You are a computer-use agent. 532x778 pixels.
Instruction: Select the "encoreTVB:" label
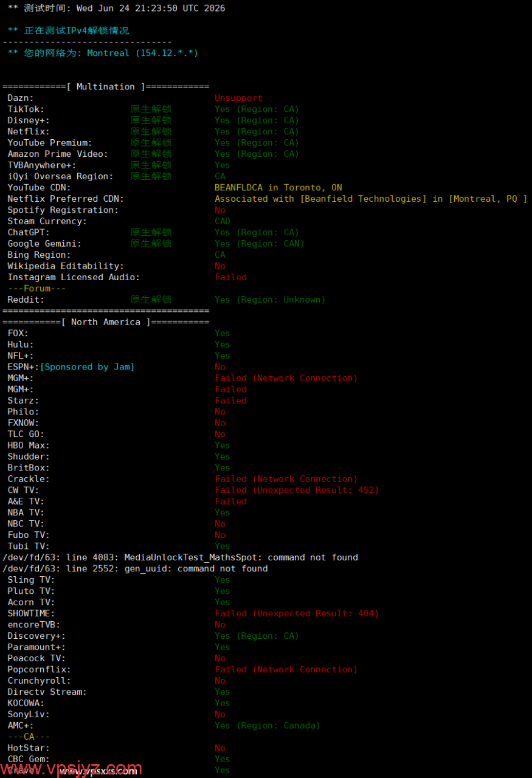[34, 625]
